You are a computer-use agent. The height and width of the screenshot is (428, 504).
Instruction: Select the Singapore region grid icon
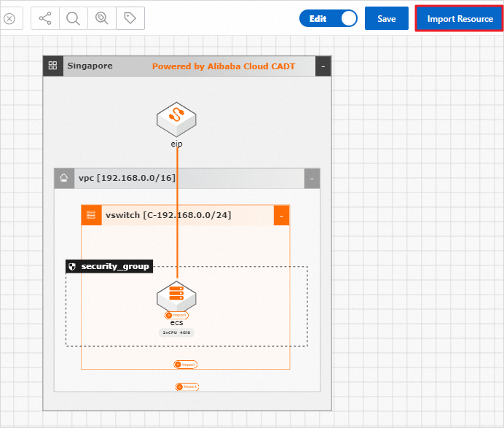click(x=53, y=66)
